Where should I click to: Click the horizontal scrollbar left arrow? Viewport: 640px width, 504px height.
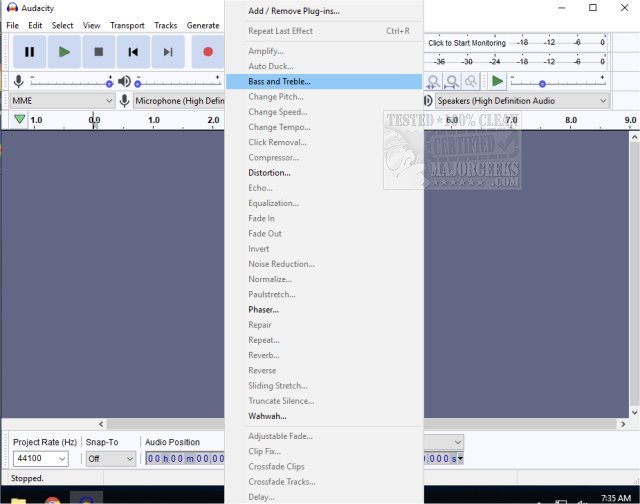101,424
